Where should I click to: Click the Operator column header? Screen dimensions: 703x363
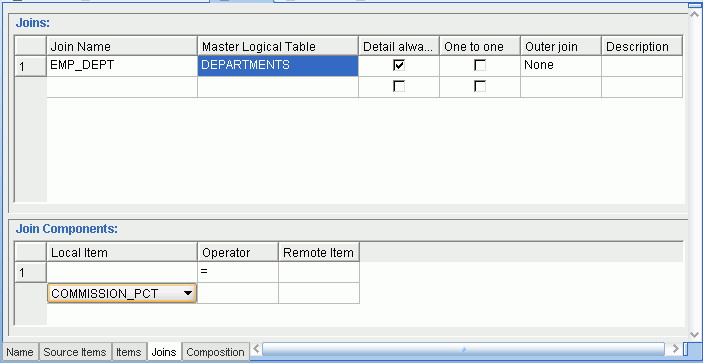[238, 252]
